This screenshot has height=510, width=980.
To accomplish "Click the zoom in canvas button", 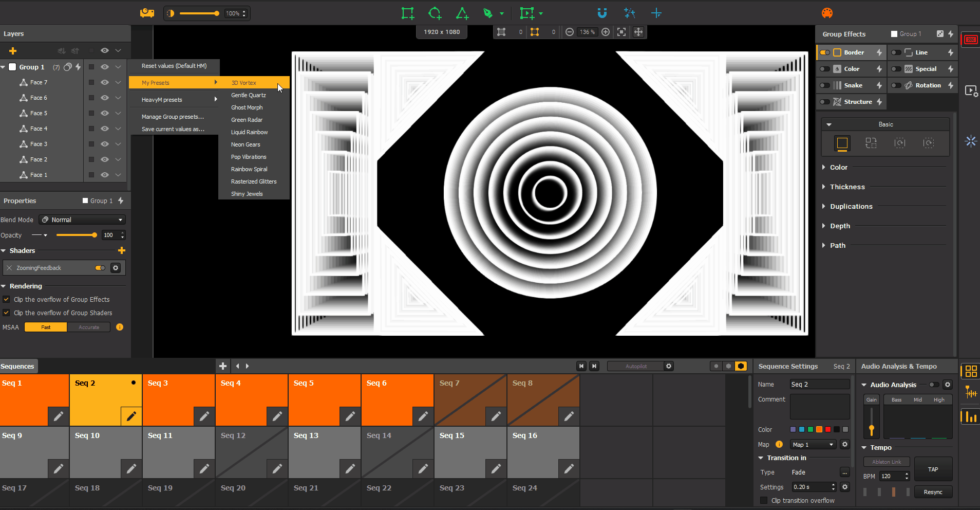I will (x=606, y=32).
